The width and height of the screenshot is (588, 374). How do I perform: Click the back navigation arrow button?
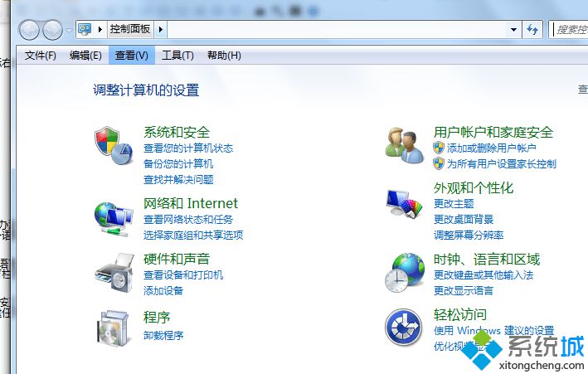29,30
